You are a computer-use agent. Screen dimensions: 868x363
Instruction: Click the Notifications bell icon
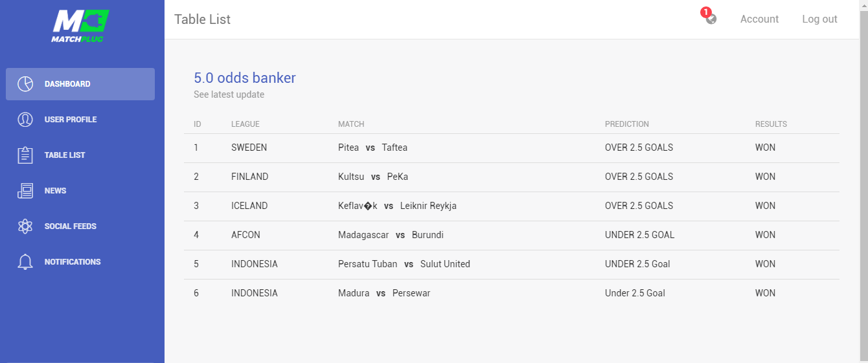click(25, 262)
